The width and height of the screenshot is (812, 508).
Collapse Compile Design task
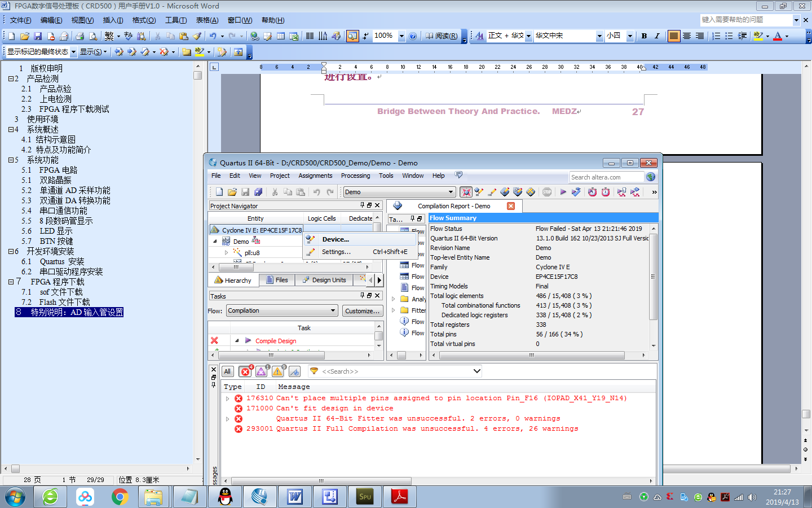point(237,340)
